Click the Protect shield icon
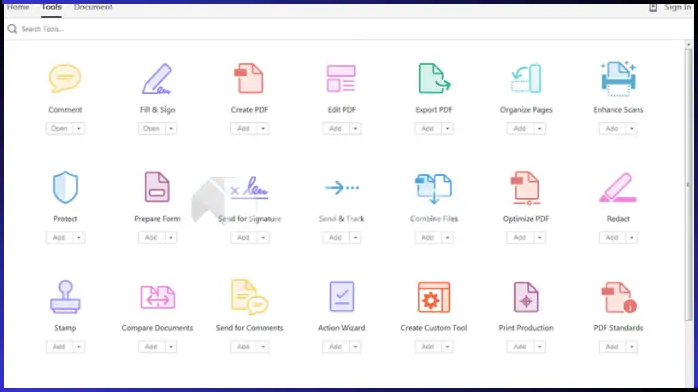698x392 pixels. [x=65, y=187]
